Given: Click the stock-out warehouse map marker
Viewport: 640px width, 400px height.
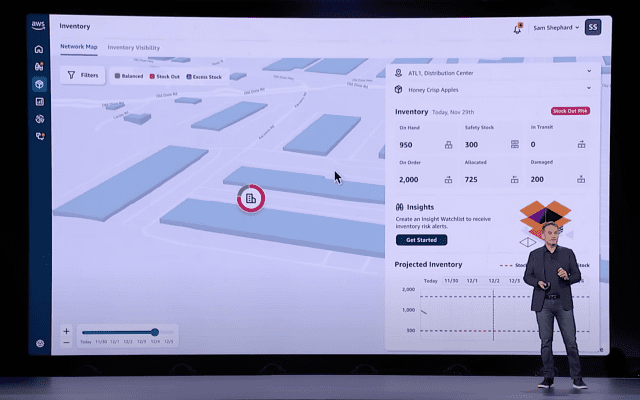Looking at the screenshot, I should pyautogui.click(x=250, y=198).
